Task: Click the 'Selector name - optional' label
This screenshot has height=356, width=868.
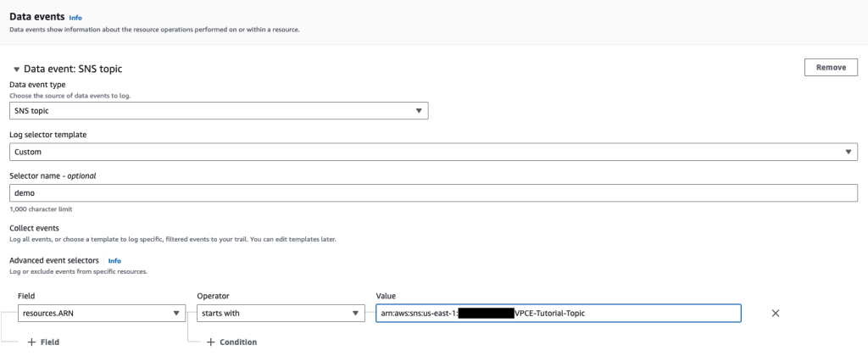Action: coord(53,175)
